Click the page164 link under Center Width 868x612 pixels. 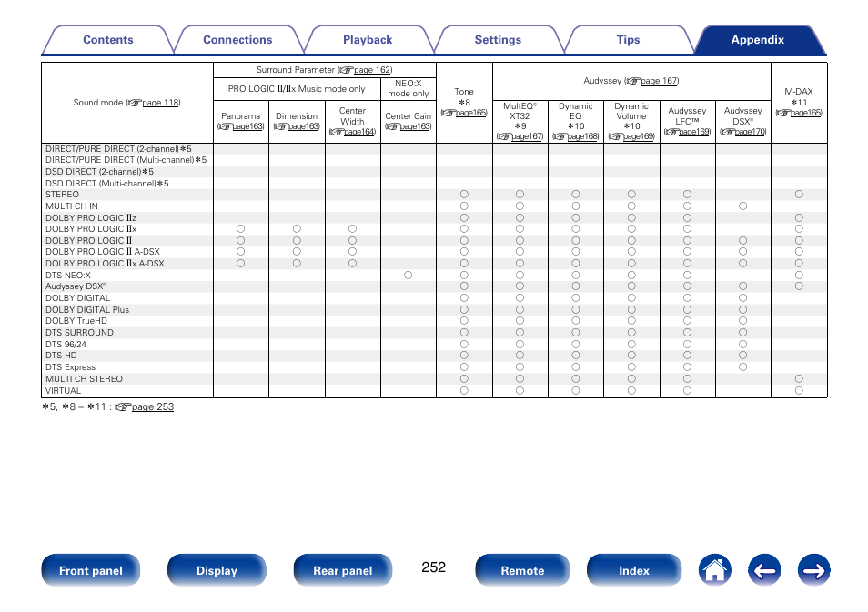point(359,132)
